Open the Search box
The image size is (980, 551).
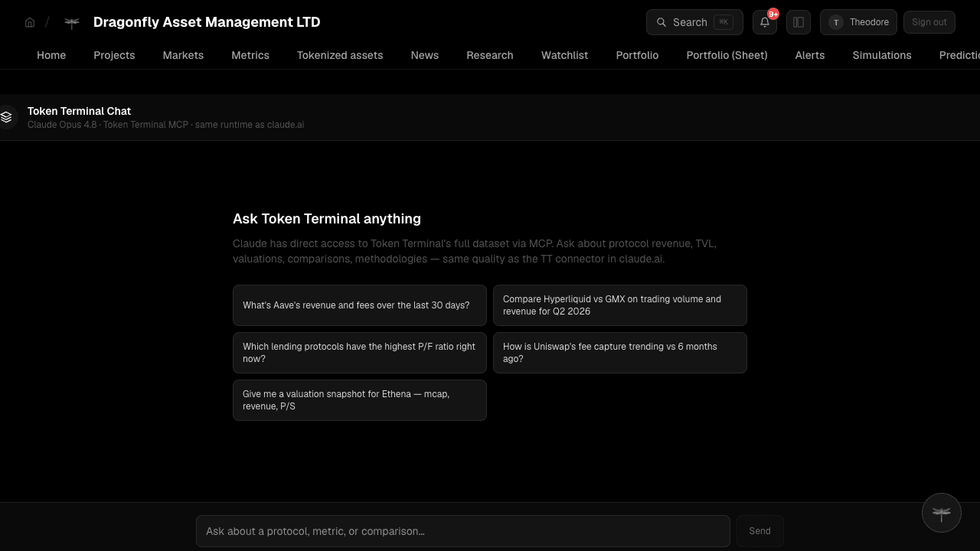coord(694,22)
